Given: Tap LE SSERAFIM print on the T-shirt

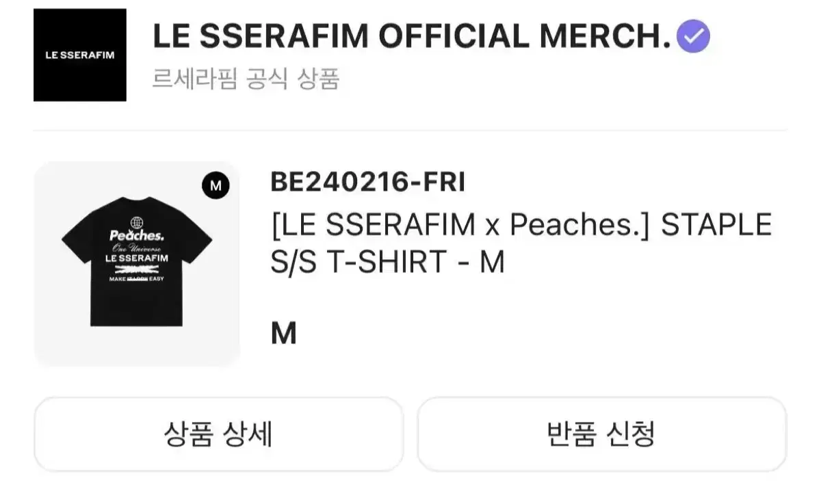Looking at the screenshot, I should [x=137, y=258].
